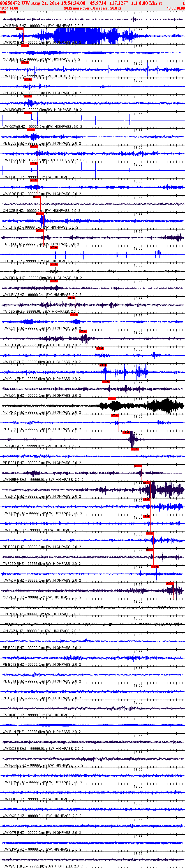
Task: Select the UW.FORK BHZ station label
Action: pos(43,765)
